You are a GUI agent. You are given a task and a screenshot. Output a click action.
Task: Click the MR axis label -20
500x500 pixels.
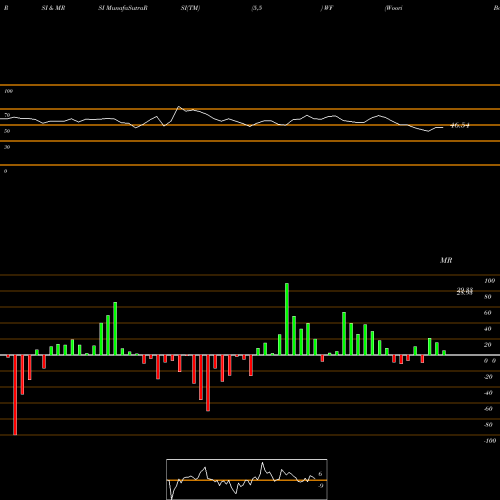488,377
